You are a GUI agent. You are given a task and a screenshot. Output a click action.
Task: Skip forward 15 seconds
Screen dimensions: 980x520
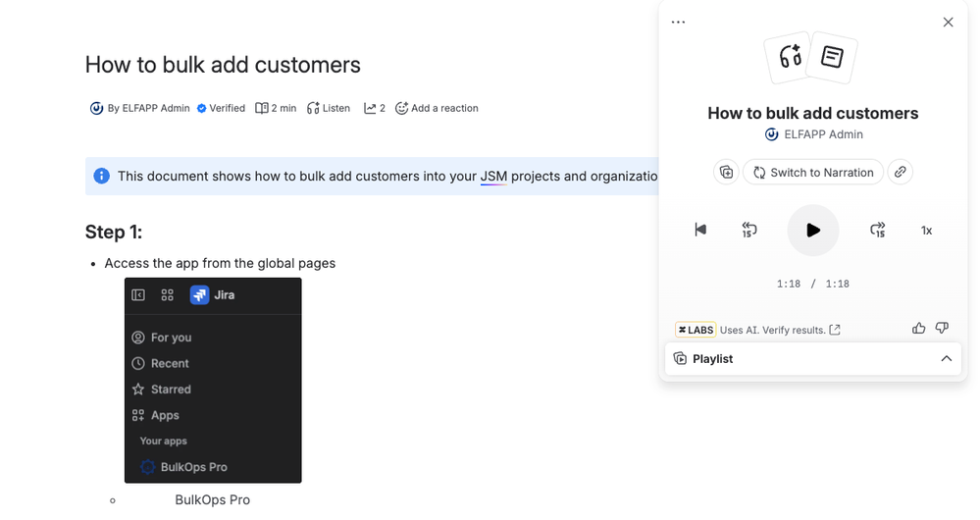878,230
